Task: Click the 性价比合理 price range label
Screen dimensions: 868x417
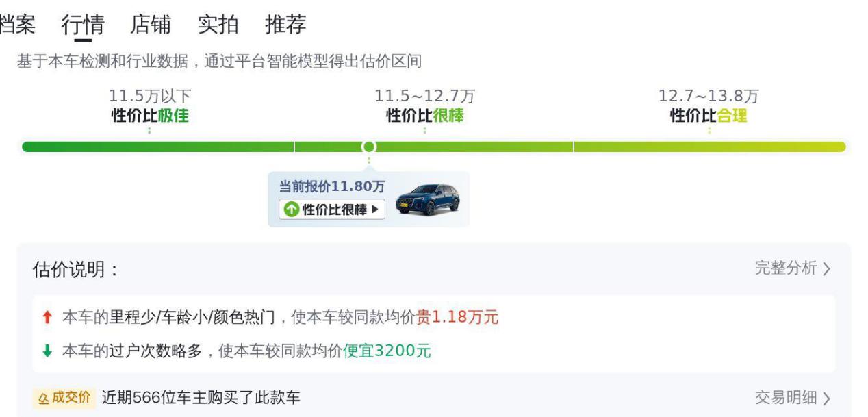Action: click(x=709, y=116)
